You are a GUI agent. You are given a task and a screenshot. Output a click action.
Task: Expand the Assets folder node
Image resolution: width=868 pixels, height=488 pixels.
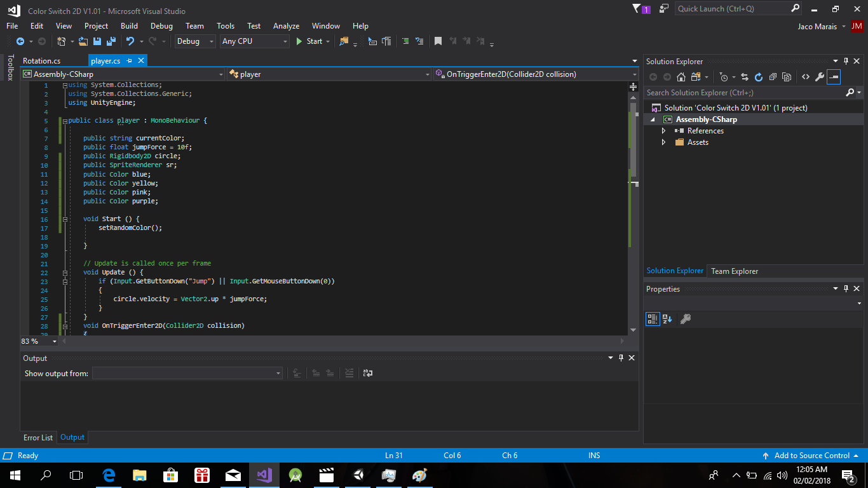click(663, 142)
